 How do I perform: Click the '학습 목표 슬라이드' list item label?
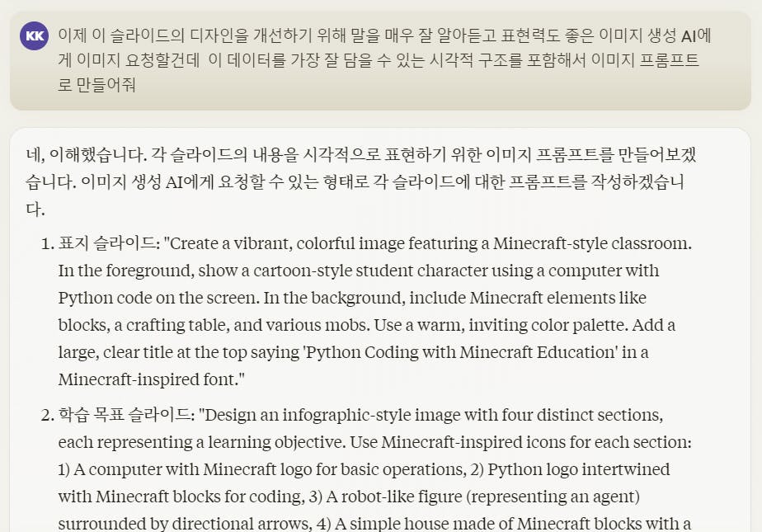(x=126, y=415)
